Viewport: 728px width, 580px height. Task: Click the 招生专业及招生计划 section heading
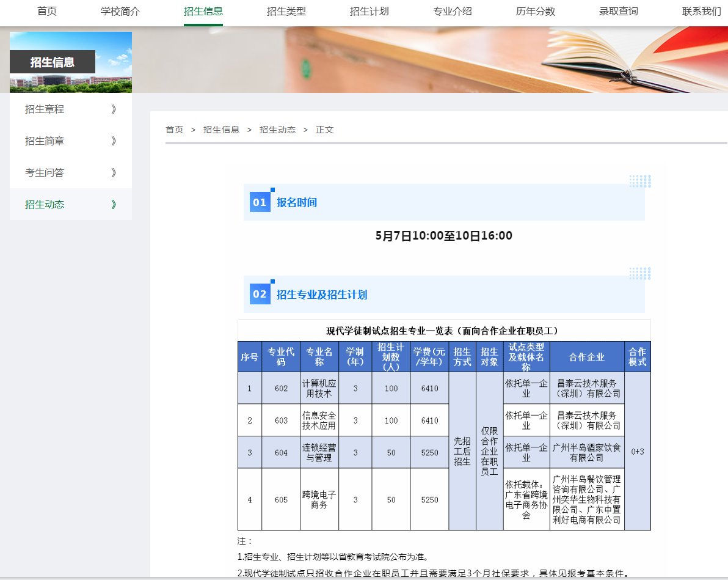pos(322,295)
